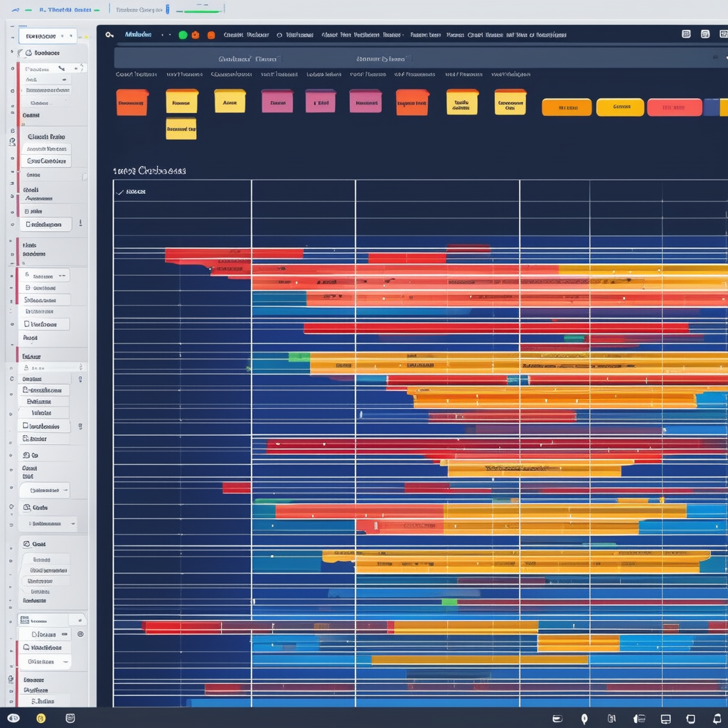Click the gear icon at the sidebar's bottom-left edge
The width and height of the screenshot is (728, 728).
tap(11, 679)
